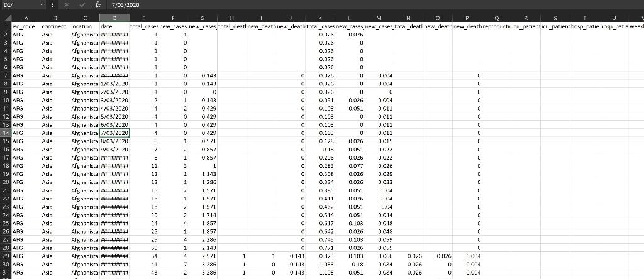Select row 29 header
This screenshot has width=644, height=279.
(x=6, y=256)
